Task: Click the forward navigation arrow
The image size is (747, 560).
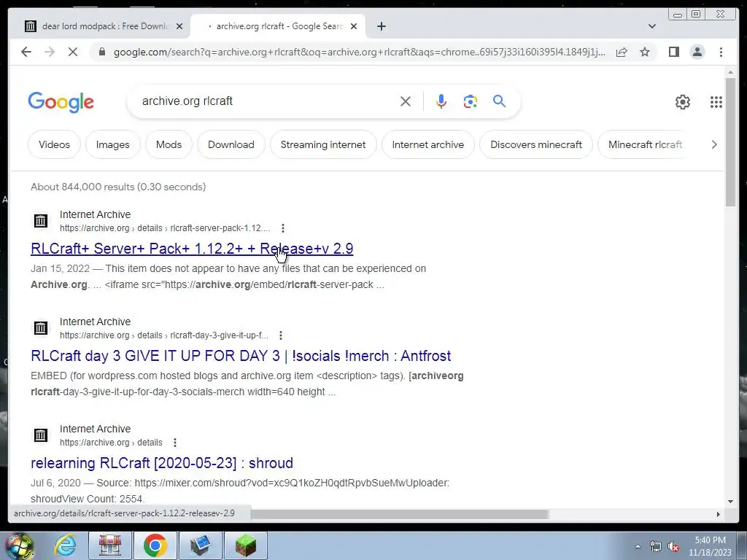Action: (50, 52)
